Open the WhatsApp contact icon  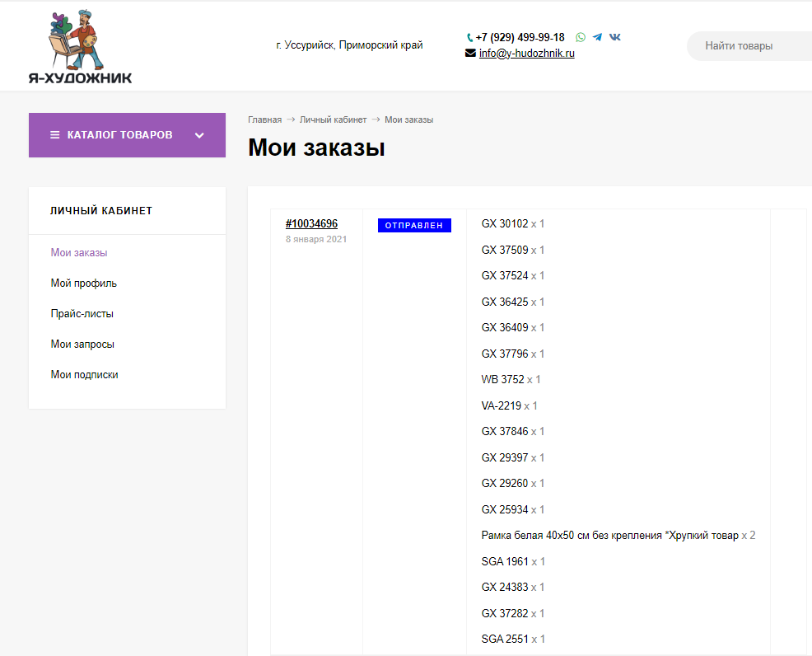[x=581, y=37]
